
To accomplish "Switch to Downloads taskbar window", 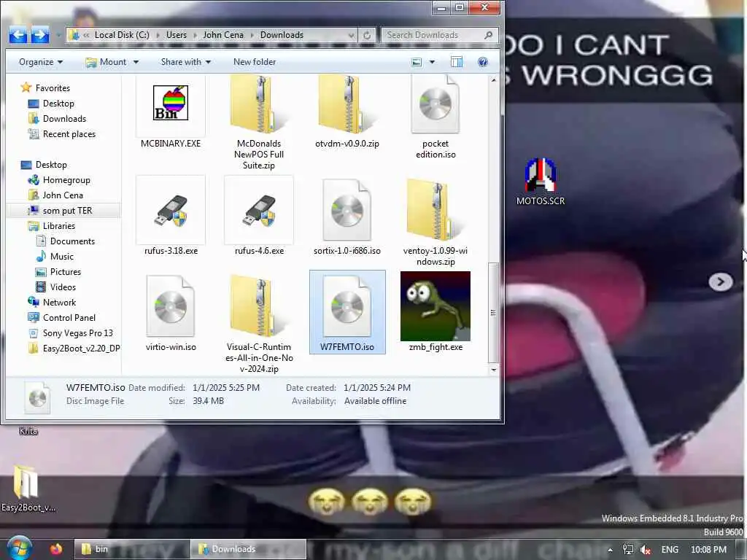I will pyautogui.click(x=248, y=549).
